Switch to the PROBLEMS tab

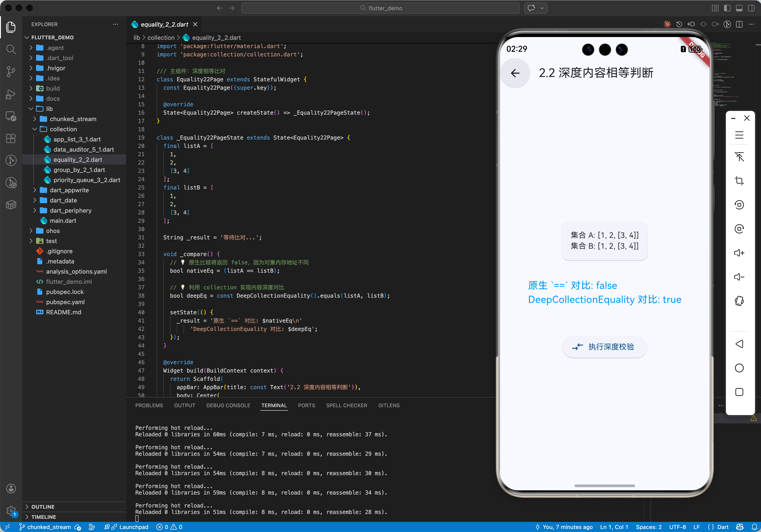coord(149,405)
